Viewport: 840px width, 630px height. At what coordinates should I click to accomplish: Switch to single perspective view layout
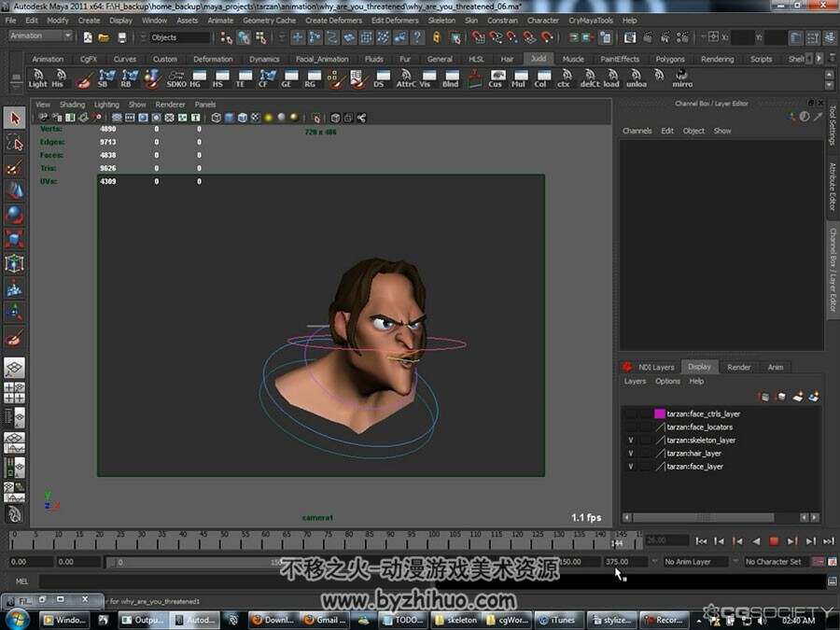(x=14, y=368)
